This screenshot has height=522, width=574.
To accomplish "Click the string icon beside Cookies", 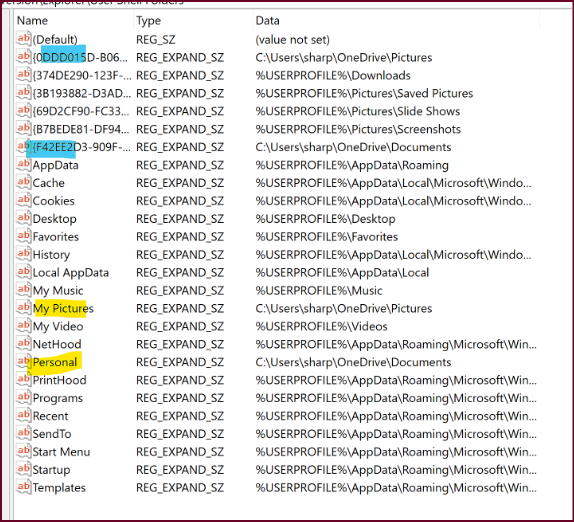I will [24, 200].
